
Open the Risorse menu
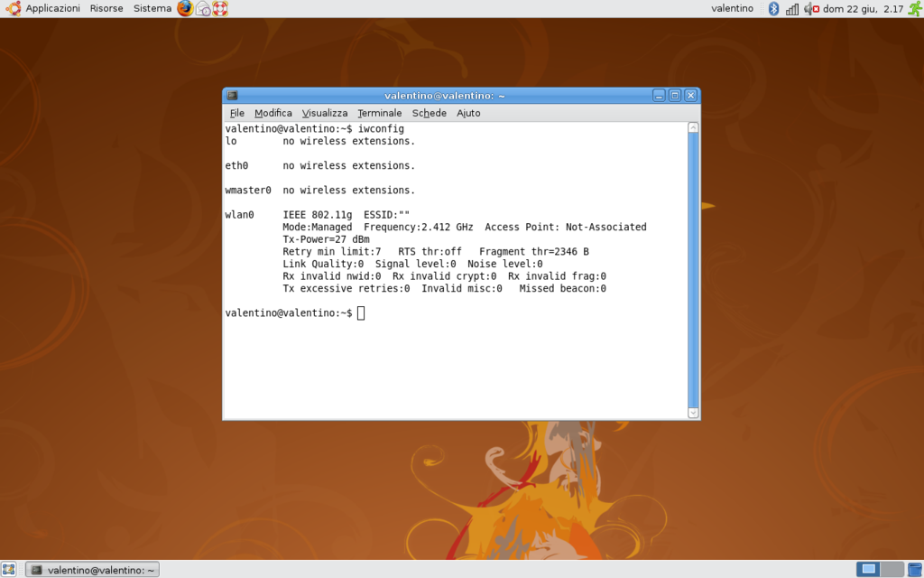(106, 8)
